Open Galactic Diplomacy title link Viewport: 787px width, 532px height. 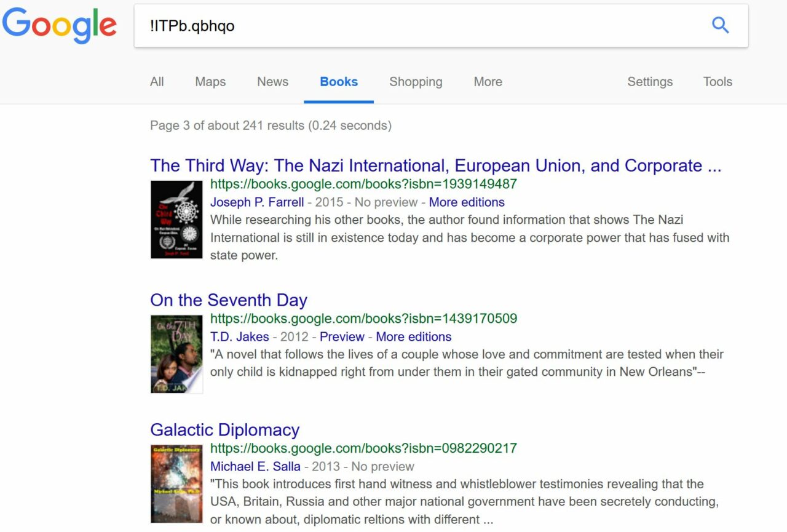pyautogui.click(x=225, y=430)
